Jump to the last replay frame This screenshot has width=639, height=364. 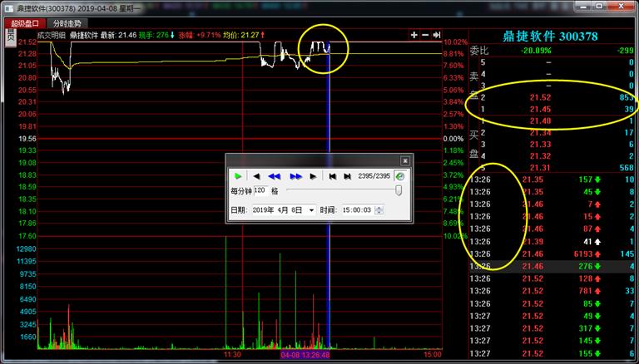[348, 176]
